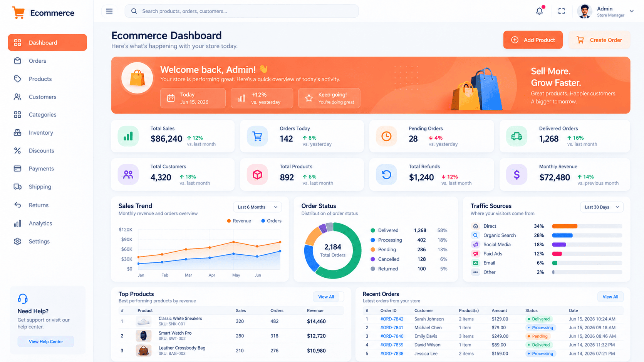The width and height of the screenshot is (644, 362).
Task: Open the Last 6 Months dropdown
Action: (x=257, y=207)
